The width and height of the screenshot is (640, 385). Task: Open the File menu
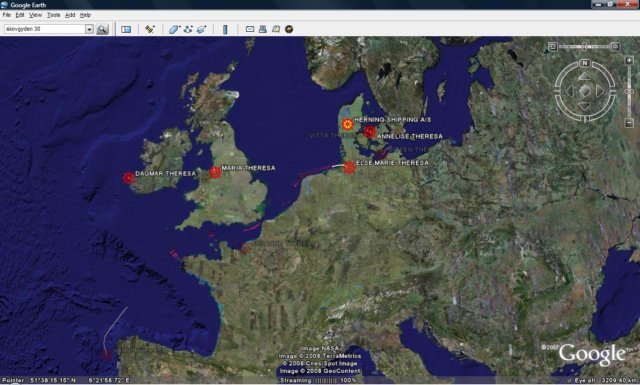coord(7,15)
